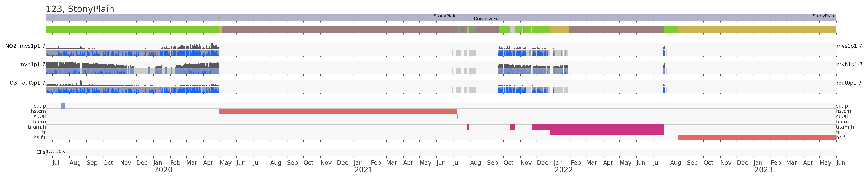Click the left rnvh1p1-7 row label

click(x=32, y=64)
